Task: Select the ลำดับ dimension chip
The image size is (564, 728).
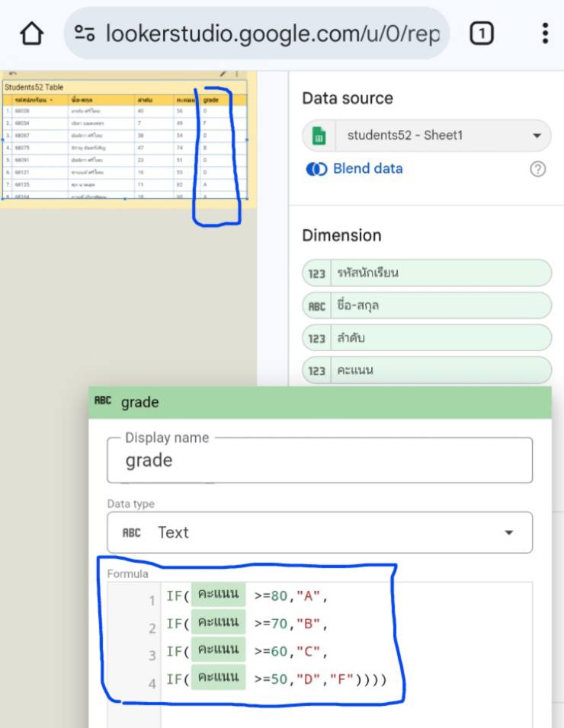Action: (426, 339)
